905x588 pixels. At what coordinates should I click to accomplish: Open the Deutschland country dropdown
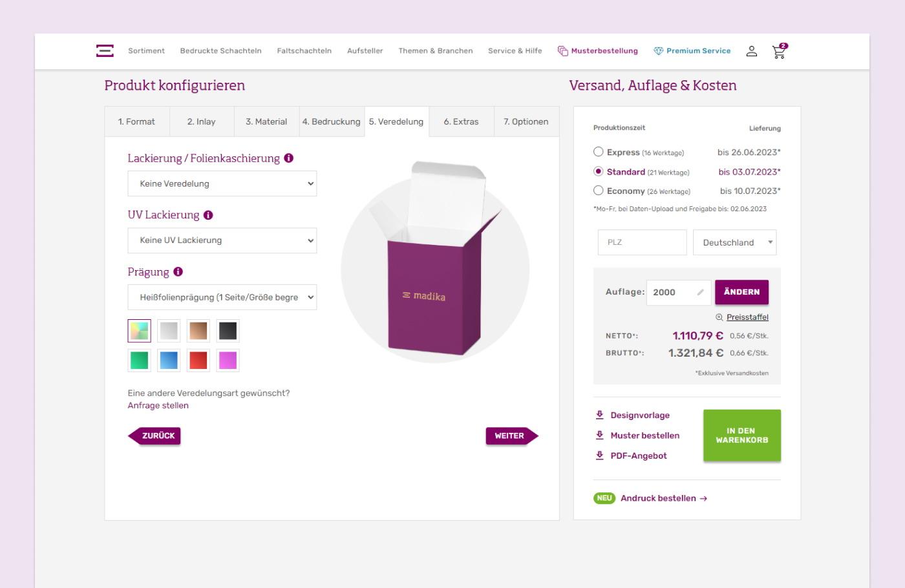tap(734, 242)
